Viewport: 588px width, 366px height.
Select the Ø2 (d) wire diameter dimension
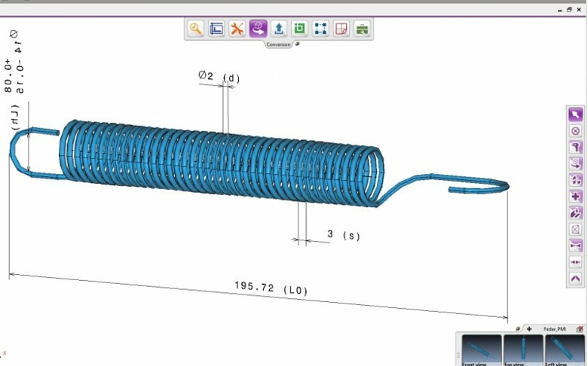[x=219, y=76]
